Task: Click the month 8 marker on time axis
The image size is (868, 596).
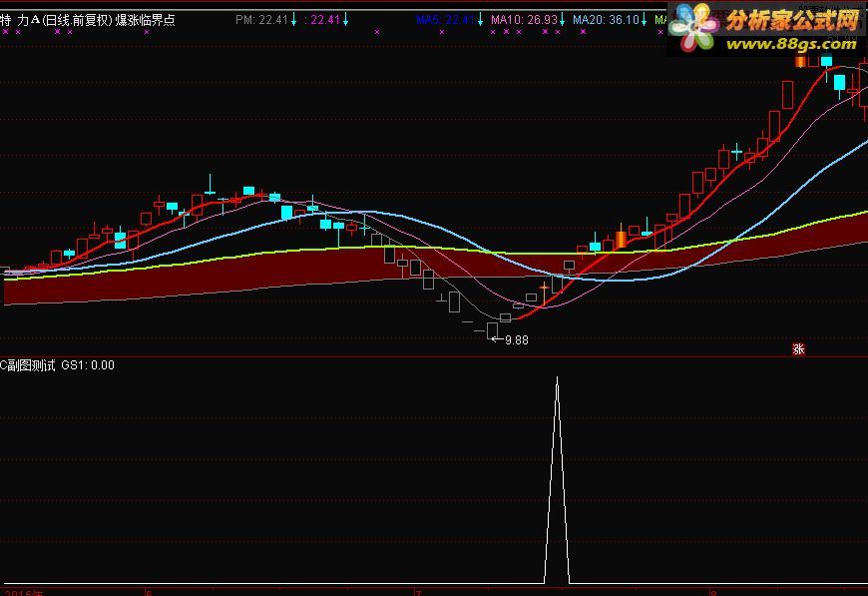Action: [713, 593]
